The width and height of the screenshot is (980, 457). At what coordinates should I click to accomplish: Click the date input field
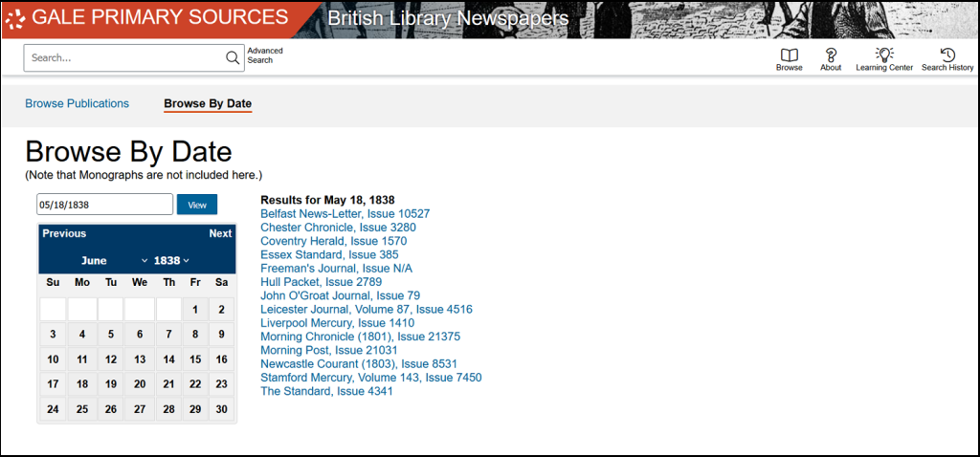pyautogui.click(x=104, y=205)
